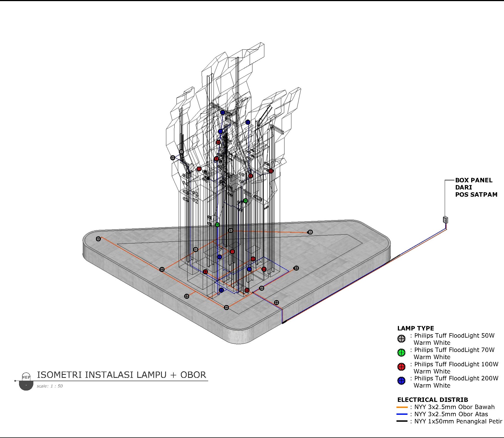The image size is (504, 438).
Task: Click the green 70W lamp legend icon
Action: point(401,352)
